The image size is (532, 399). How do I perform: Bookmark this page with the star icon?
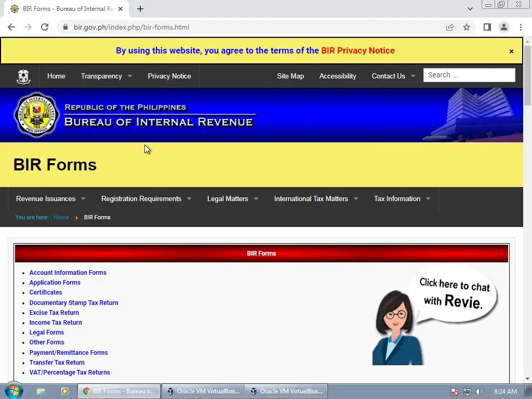[467, 27]
